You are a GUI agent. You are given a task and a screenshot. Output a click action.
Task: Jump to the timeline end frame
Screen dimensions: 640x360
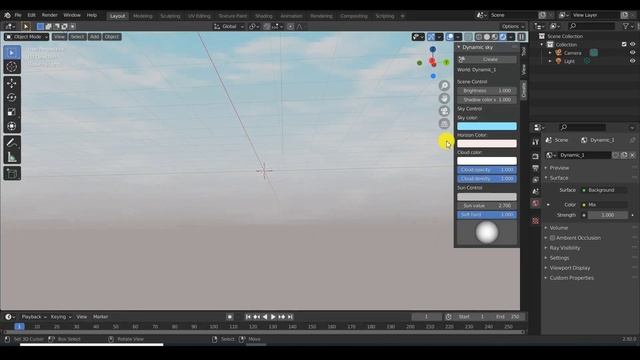290,317
